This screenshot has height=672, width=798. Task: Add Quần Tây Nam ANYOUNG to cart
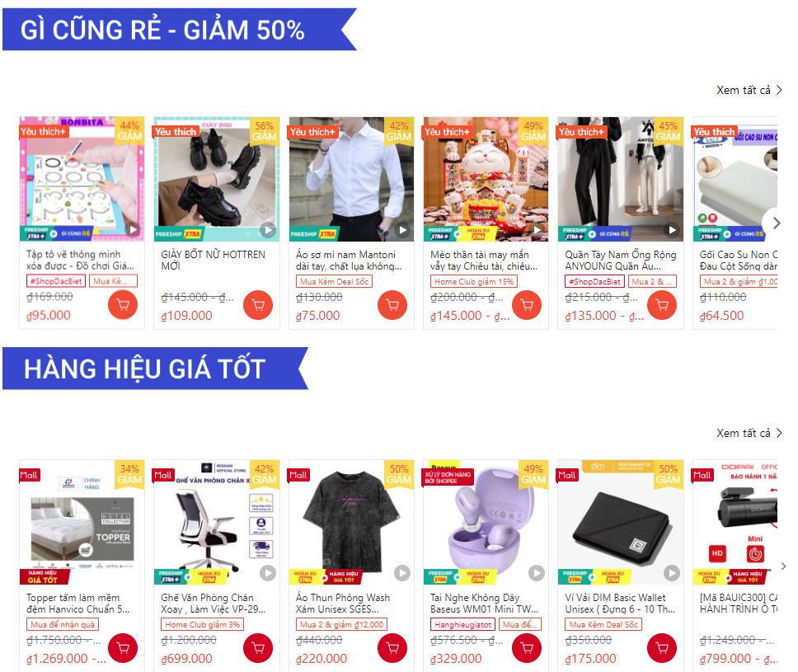(x=662, y=305)
